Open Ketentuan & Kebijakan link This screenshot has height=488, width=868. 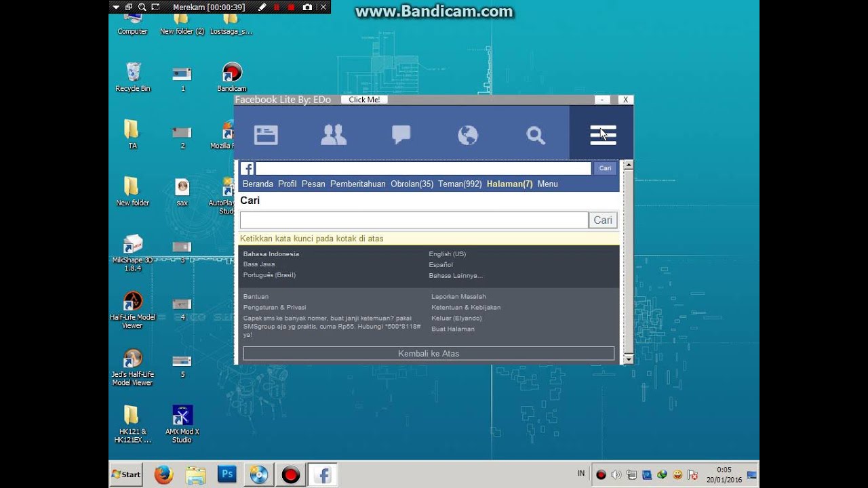click(466, 307)
